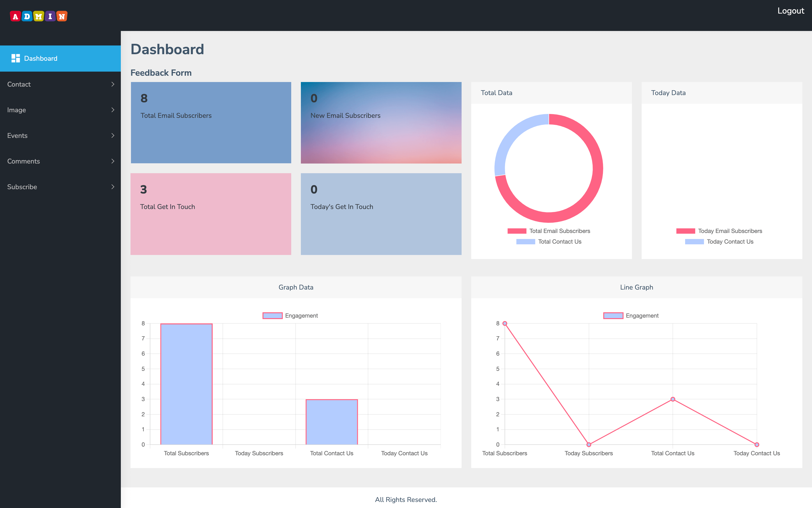
Task: Open the Comments sidebar menu
Action: [x=60, y=161]
